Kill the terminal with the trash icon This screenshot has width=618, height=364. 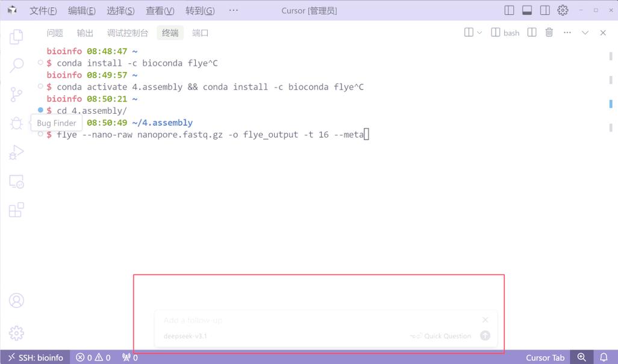coord(549,32)
